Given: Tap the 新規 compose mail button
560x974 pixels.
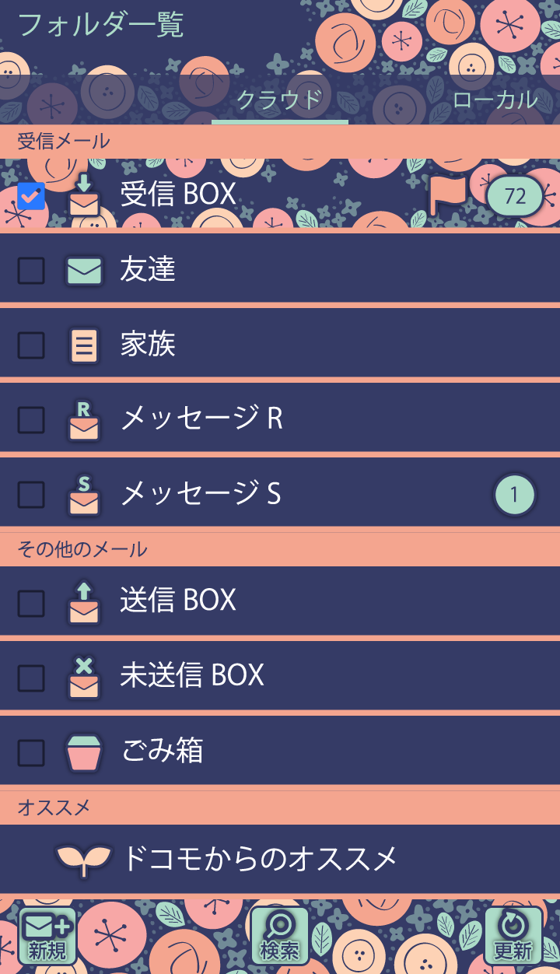Looking at the screenshot, I should (47, 936).
